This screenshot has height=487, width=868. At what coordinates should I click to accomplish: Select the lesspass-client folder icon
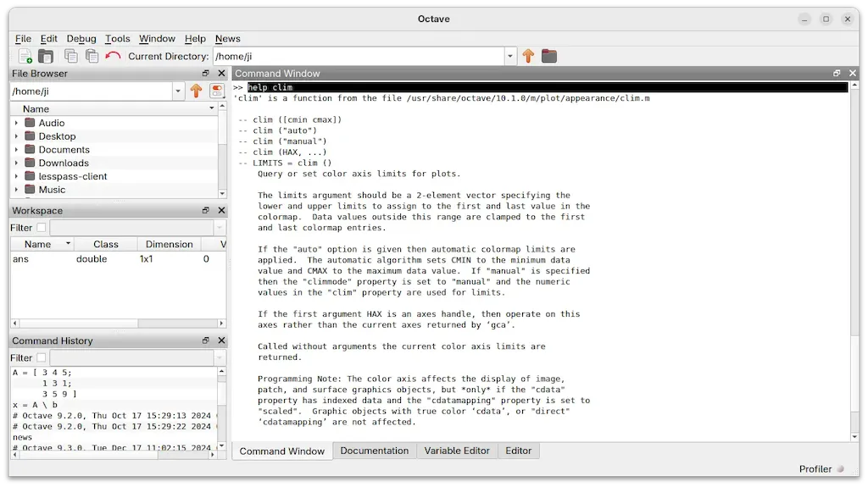30,176
